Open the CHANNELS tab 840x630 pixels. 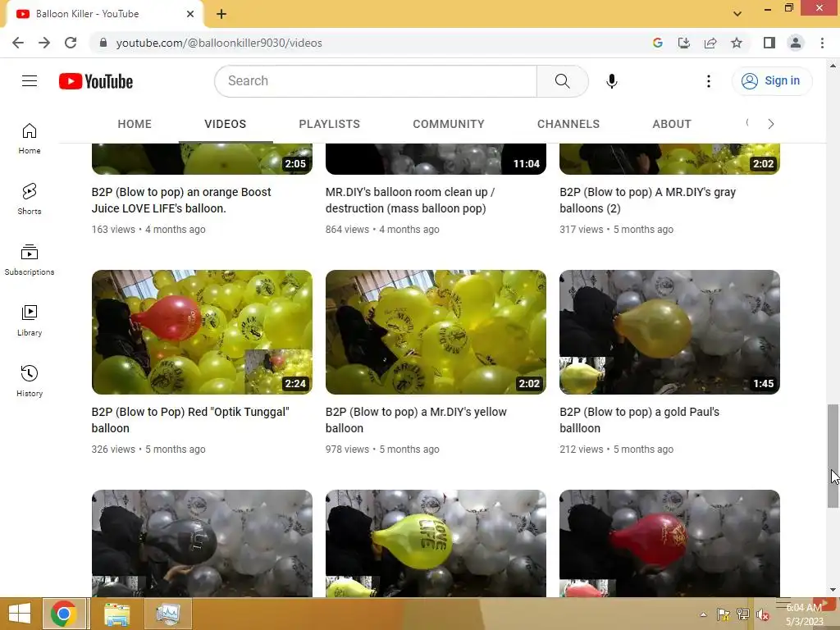[568, 124]
